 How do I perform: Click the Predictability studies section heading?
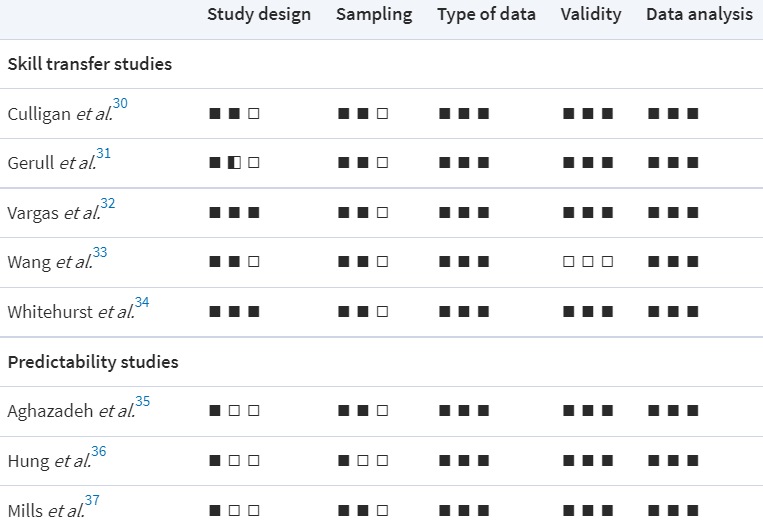click(93, 362)
